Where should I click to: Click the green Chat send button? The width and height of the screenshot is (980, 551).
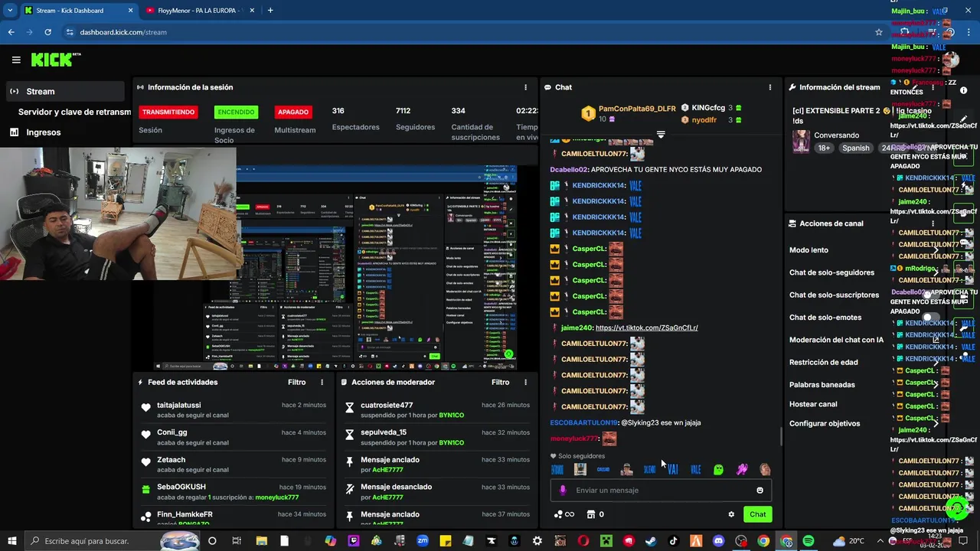coord(757,514)
